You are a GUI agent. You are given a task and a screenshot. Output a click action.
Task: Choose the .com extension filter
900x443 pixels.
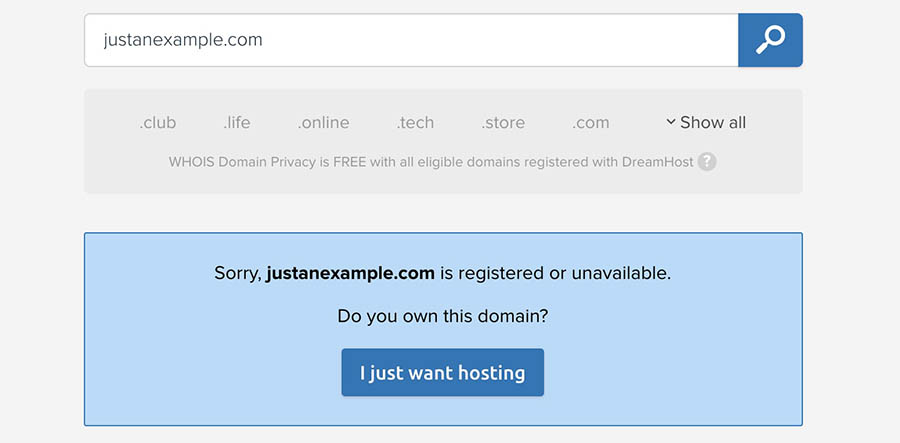(x=591, y=123)
